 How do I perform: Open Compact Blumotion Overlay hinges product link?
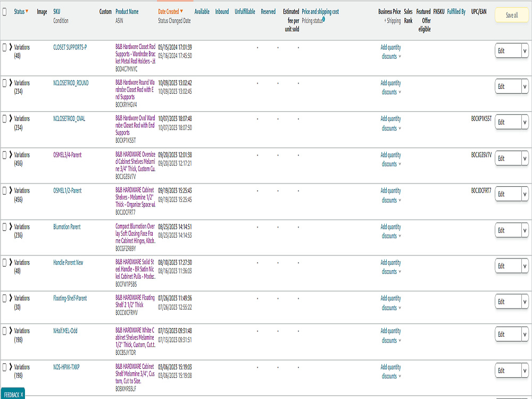click(135, 234)
